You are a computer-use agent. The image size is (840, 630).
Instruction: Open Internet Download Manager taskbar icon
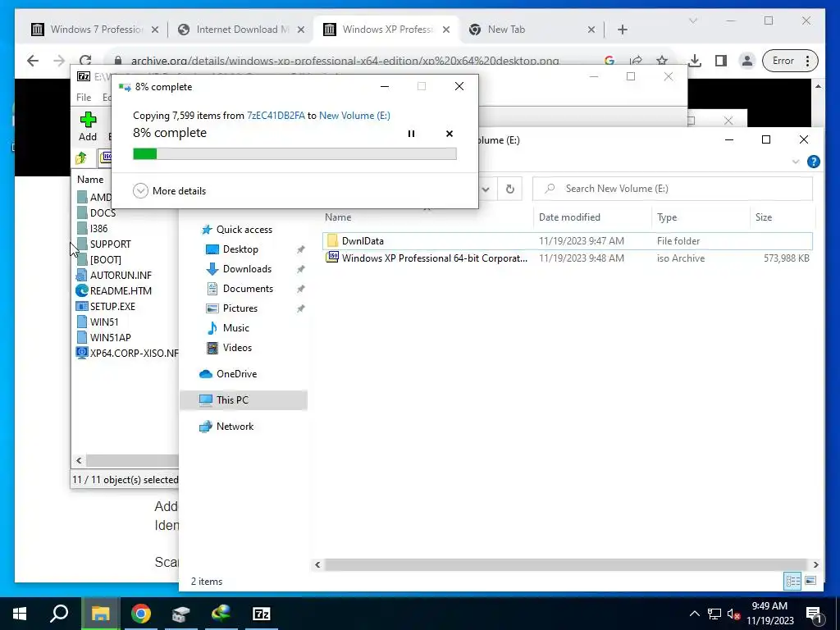(x=221, y=614)
